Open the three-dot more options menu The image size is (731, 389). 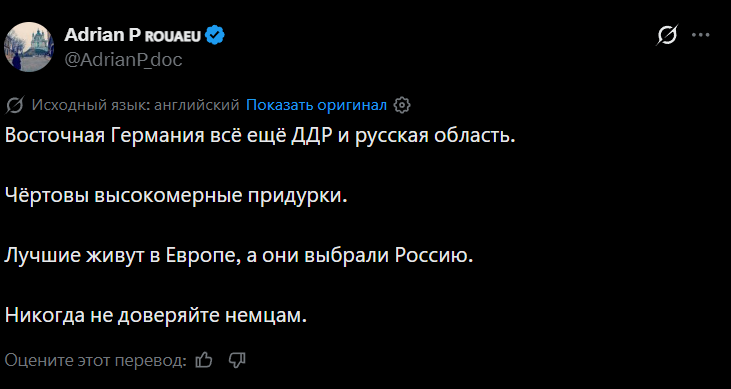701,35
